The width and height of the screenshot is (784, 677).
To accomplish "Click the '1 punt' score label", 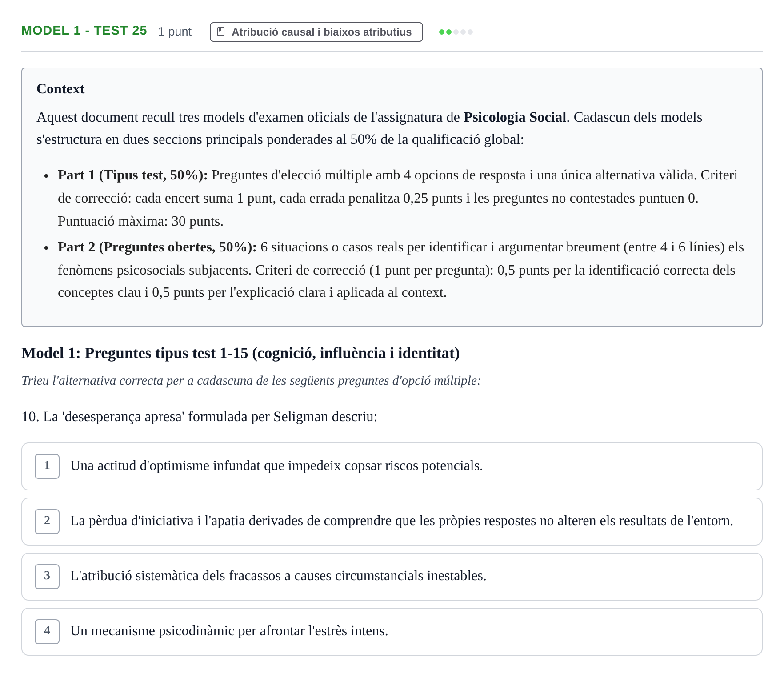I will tap(175, 32).
